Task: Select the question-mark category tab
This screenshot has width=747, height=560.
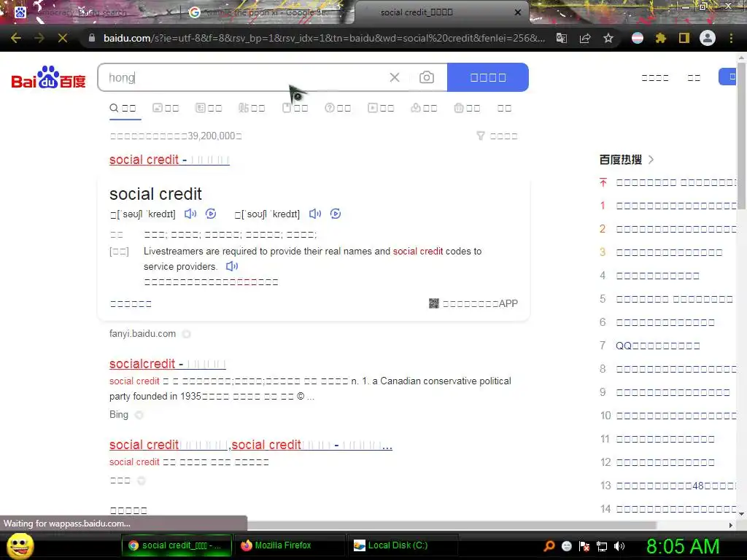Action: 338,108
